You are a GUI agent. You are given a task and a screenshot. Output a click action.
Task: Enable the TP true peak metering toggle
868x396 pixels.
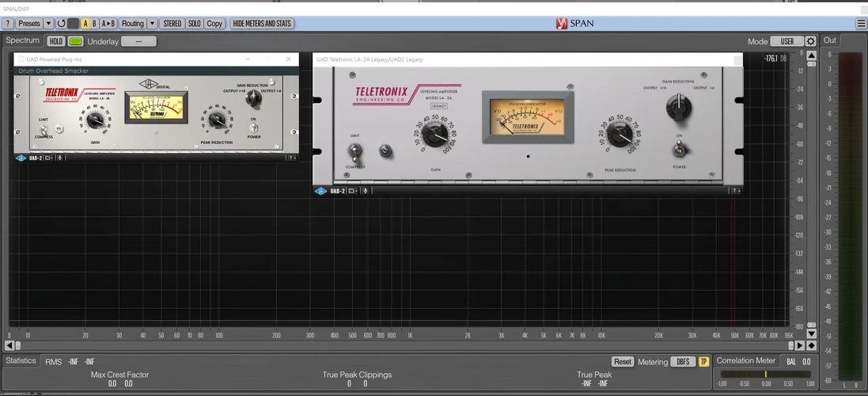pos(703,362)
